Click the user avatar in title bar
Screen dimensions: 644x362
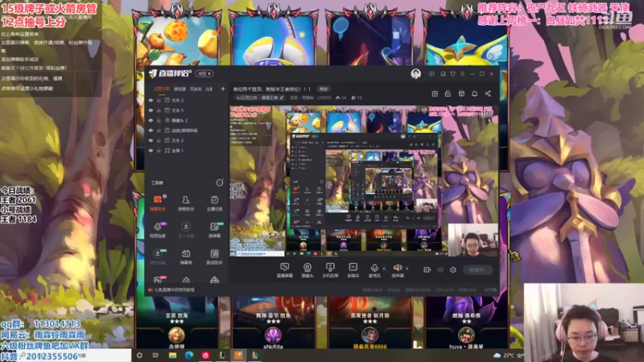415,74
